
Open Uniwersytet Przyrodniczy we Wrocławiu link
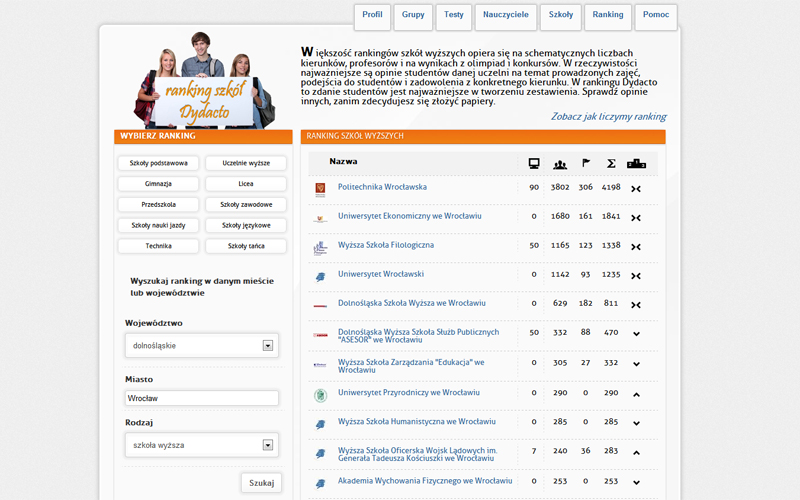[x=409, y=393]
